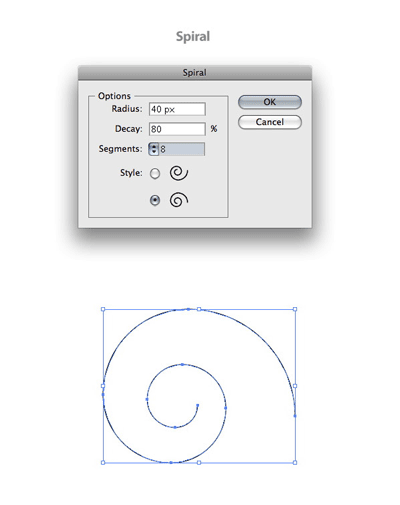Click the Decay percentage field
Viewport: 400px width, 505px height.
pos(177,129)
